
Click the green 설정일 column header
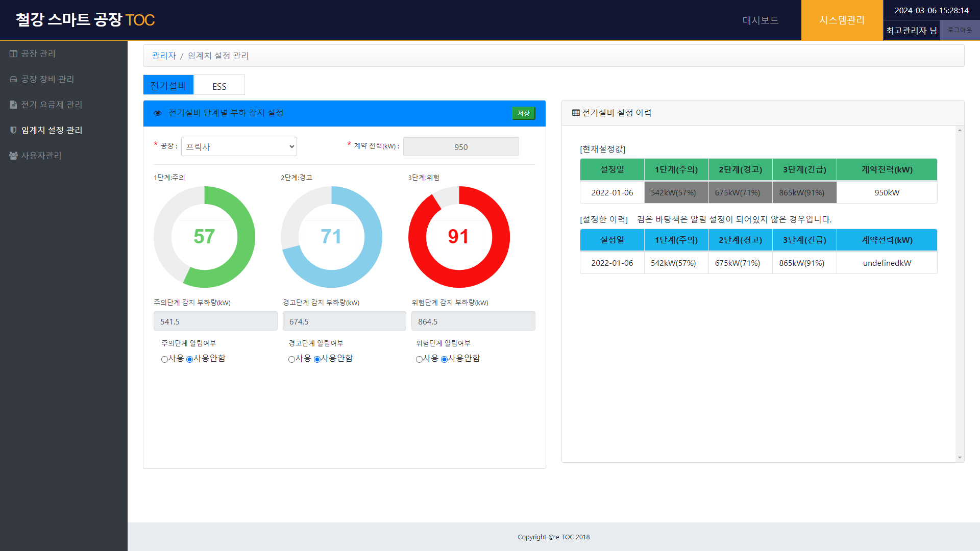point(612,169)
